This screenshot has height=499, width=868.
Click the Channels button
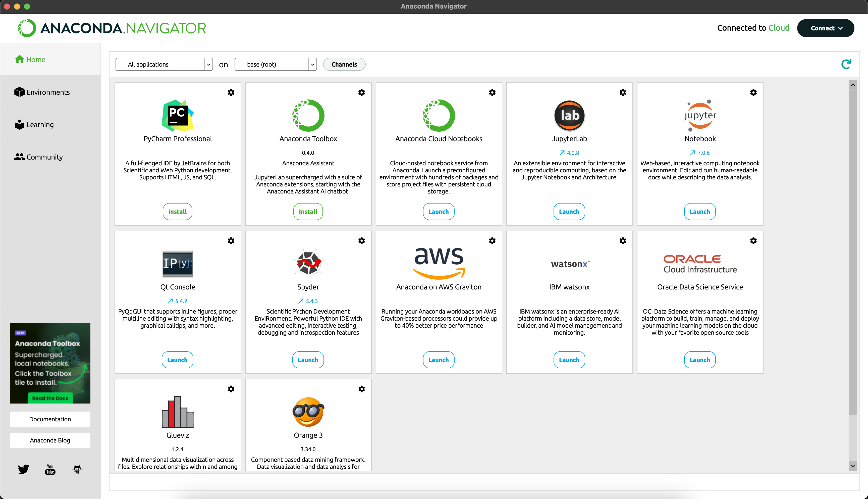(x=344, y=64)
